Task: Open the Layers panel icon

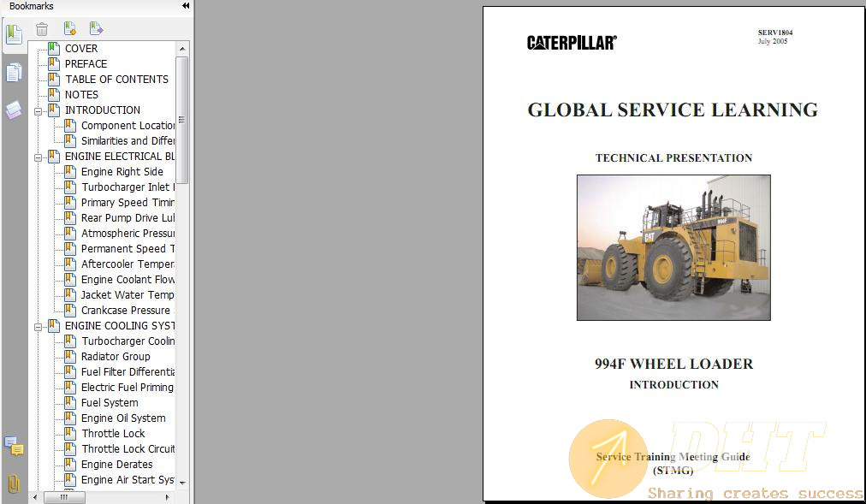Action: [14, 110]
